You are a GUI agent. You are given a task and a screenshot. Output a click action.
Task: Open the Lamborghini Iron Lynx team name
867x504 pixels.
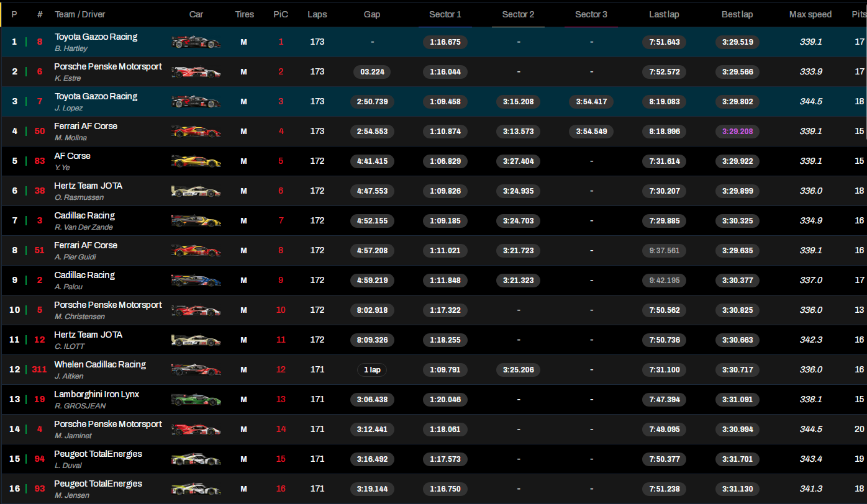click(x=96, y=394)
